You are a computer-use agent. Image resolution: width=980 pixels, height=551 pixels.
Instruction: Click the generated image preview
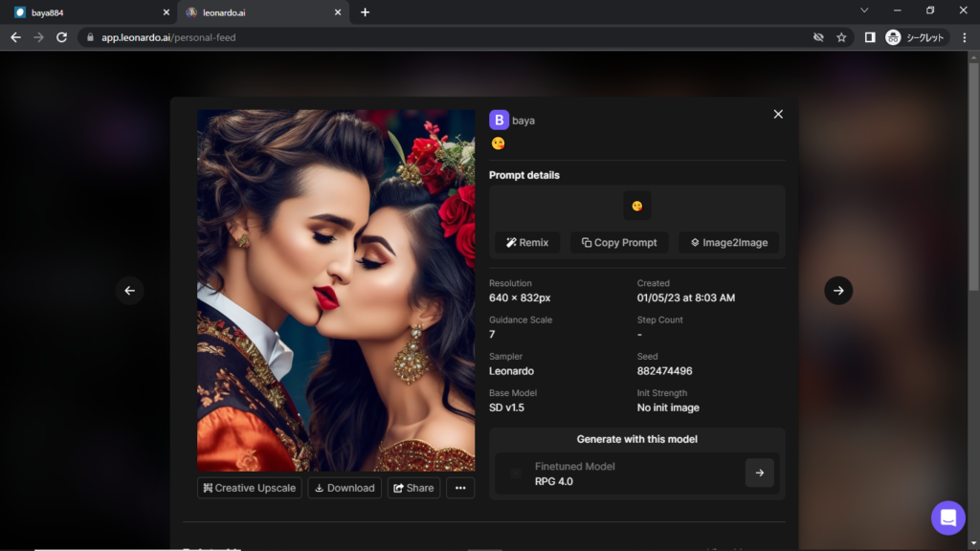336,290
